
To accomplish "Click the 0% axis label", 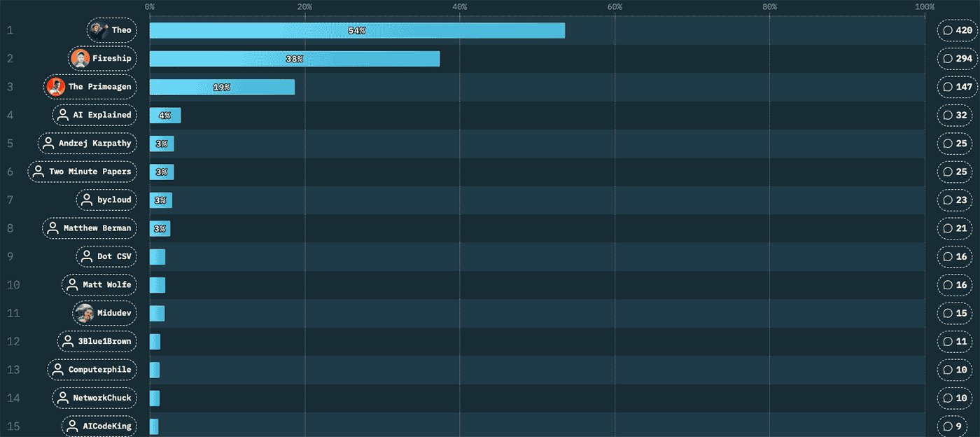I will pyautogui.click(x=150, y=6).
